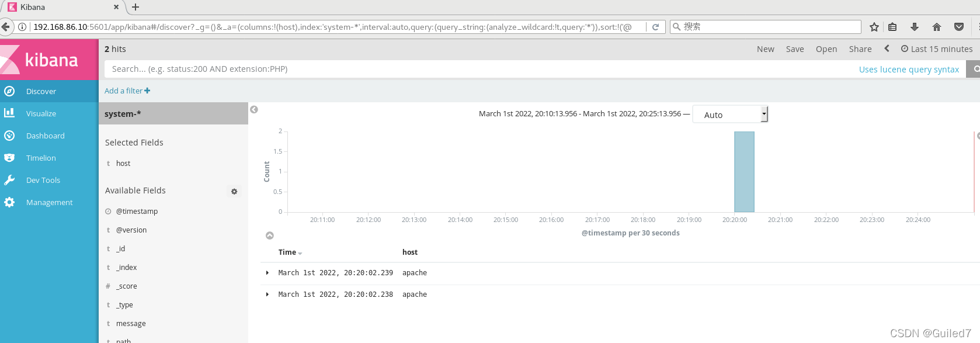Screen dimensions: 980x343
Task: Expand the 20:20:02.239 log row
Action: (x=267, y=273)
